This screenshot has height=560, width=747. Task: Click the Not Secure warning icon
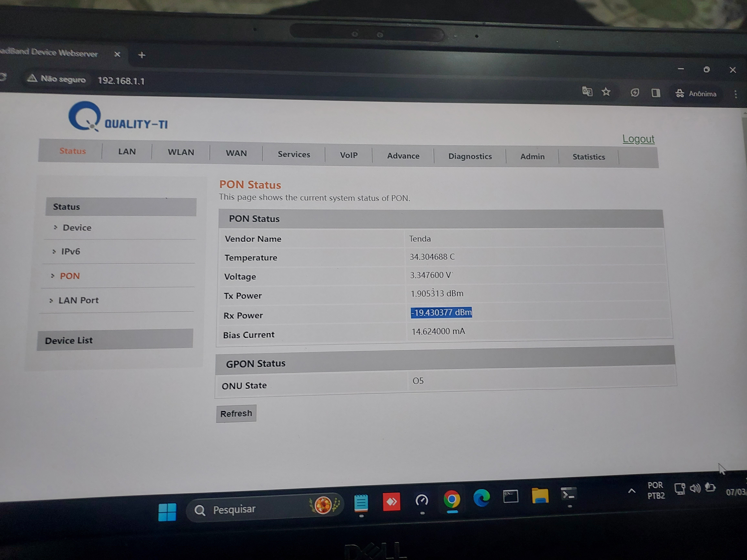(32, 78)
